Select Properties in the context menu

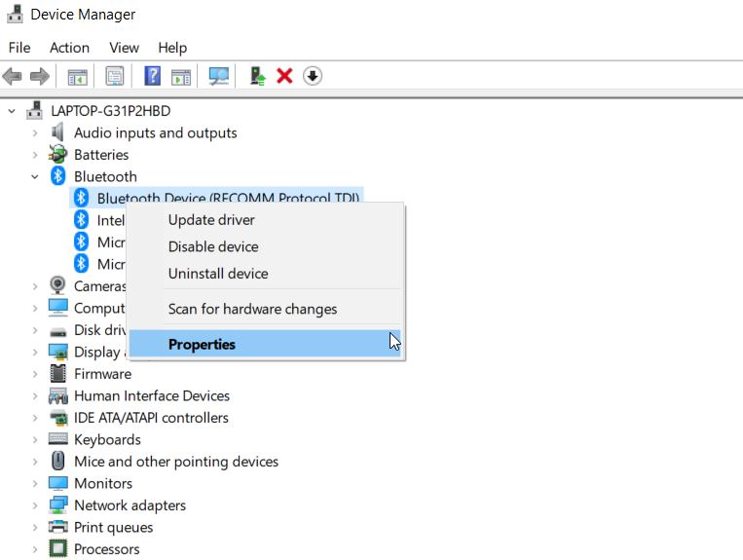pyautogui.click(x=265, y=344)
